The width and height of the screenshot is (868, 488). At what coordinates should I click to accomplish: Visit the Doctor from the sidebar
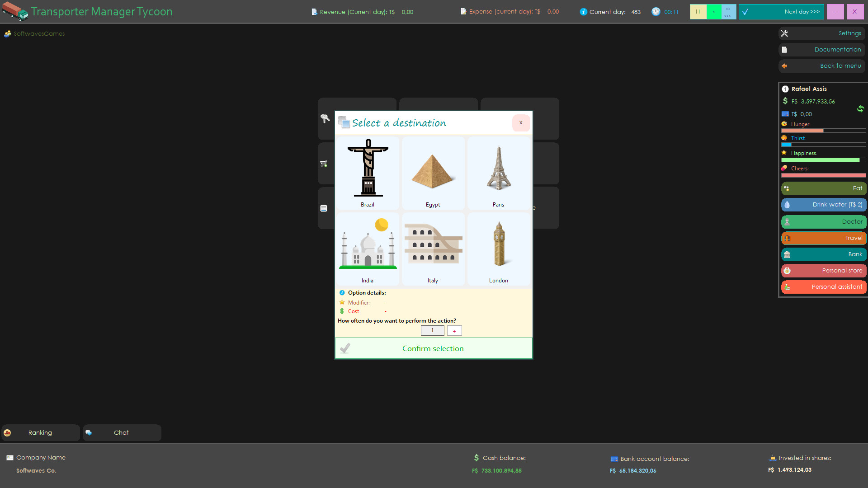point(823,221)
